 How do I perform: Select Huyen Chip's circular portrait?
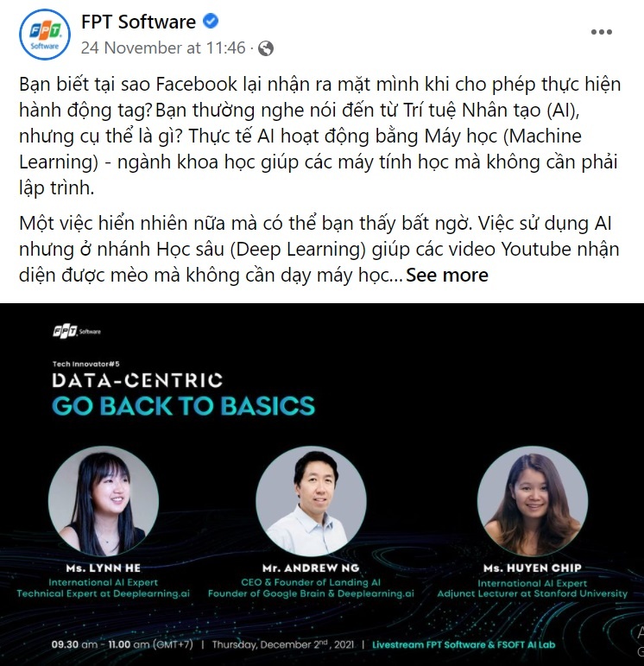click(533, 501)
